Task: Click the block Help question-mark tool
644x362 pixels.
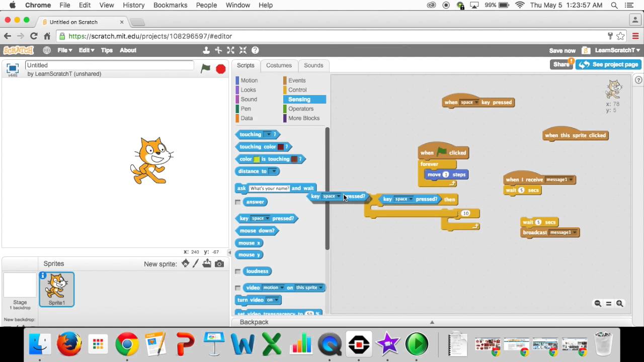Action: (x=255, y=50)
